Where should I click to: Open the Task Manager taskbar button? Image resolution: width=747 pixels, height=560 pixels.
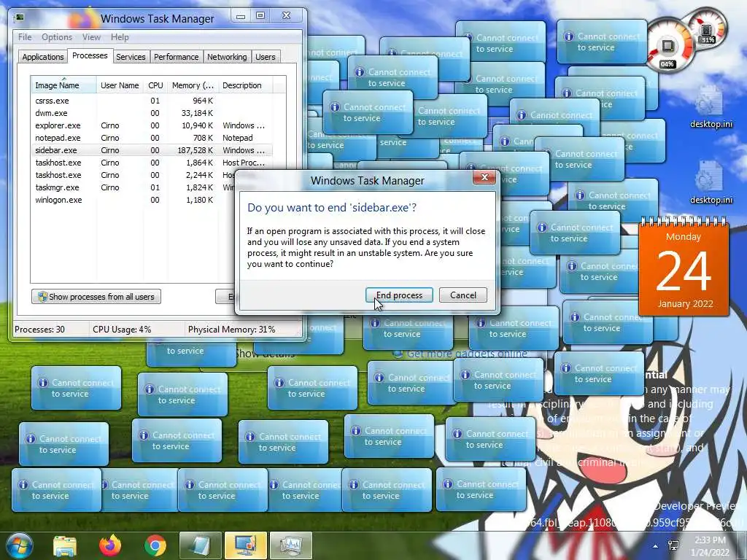[x=290, y=545]
